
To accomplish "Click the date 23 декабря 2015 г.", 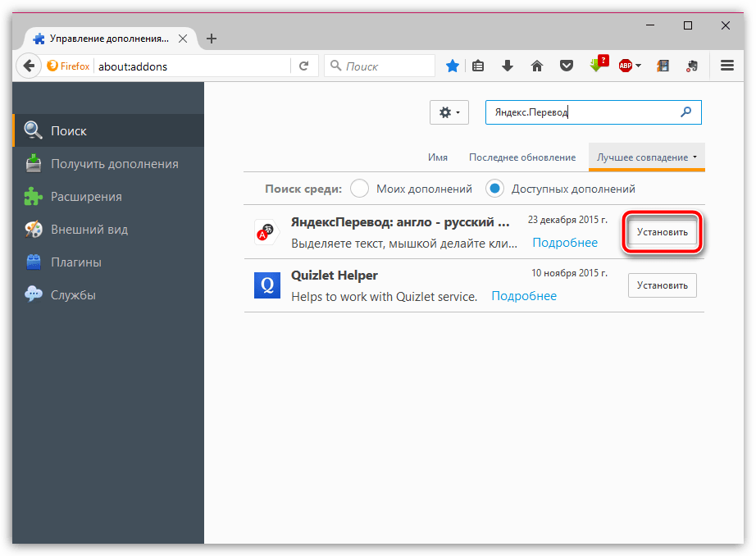I will [x=567, y=220].
